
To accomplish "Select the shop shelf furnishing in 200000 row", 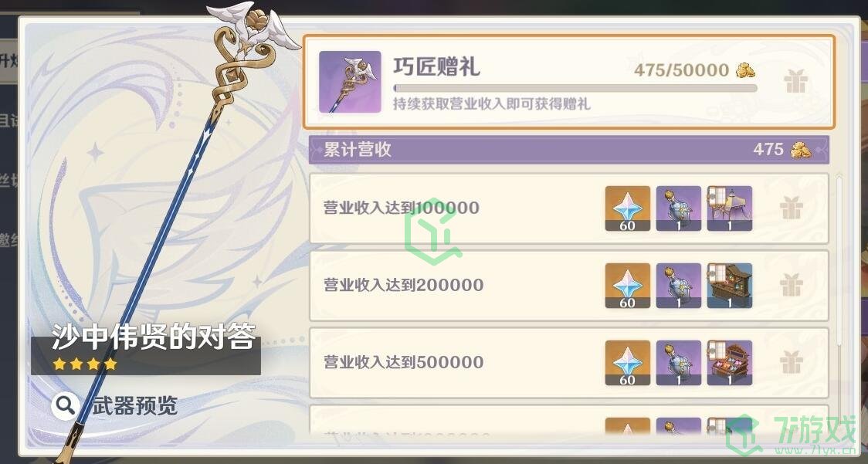I will point(730,286).
